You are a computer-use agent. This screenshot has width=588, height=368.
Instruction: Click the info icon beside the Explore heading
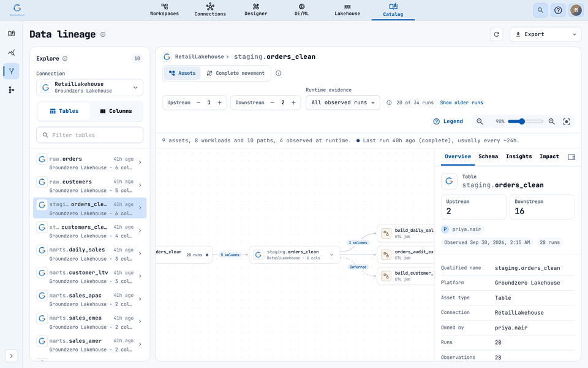point(65,58)
